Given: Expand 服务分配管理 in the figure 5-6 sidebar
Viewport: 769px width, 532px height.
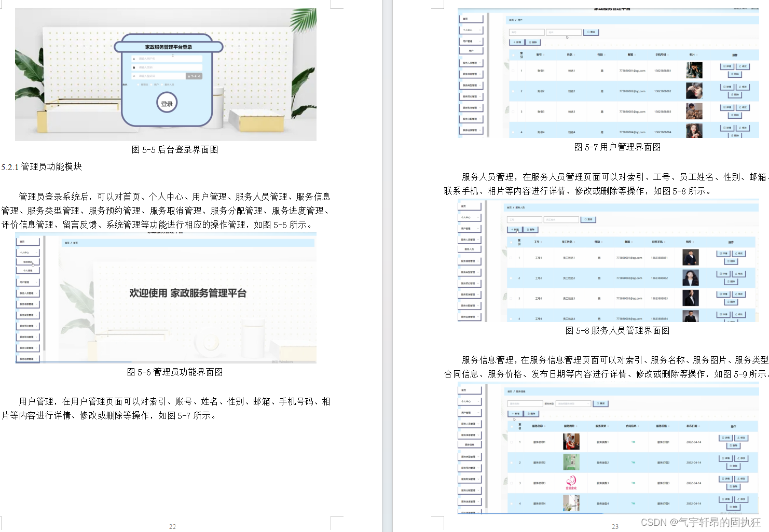Looking at the screenshot, I should [28, 348].
